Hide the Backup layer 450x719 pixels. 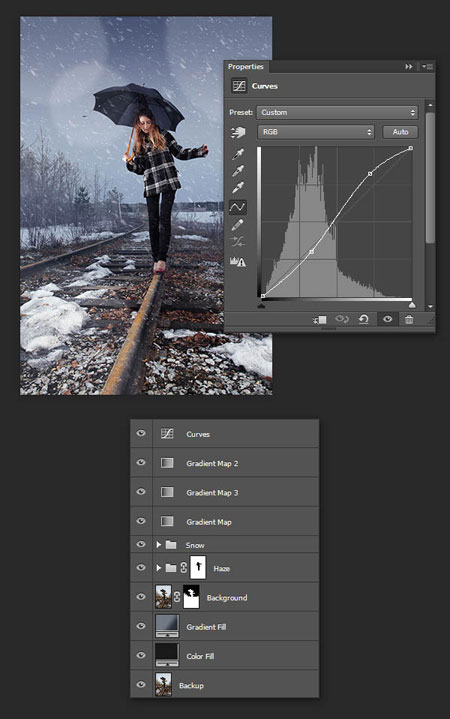(141, 685)
